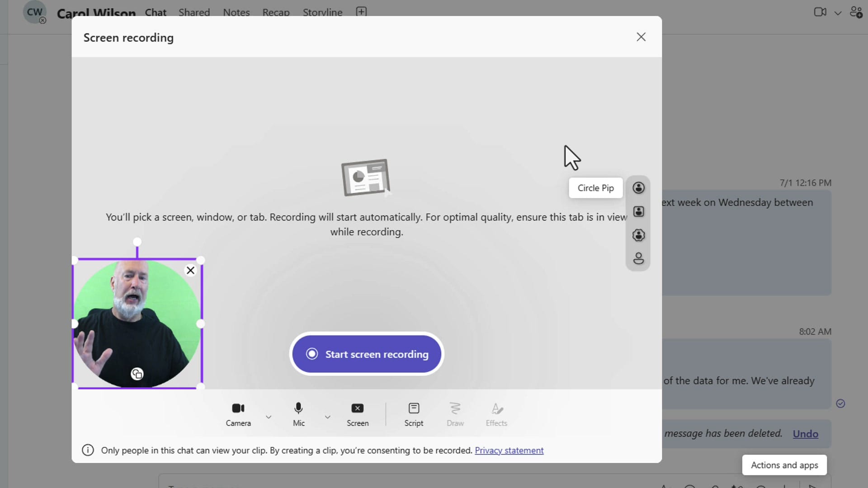This screenshot has height=488, width=868.
Task: Expand the Mic device options chevron
Action: [x=328, y=417]
